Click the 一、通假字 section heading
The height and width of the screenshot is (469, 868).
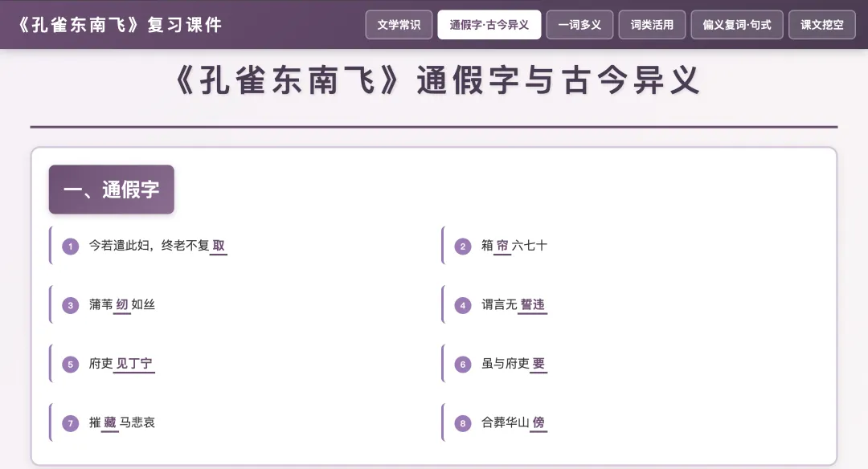tap(111, 190)
